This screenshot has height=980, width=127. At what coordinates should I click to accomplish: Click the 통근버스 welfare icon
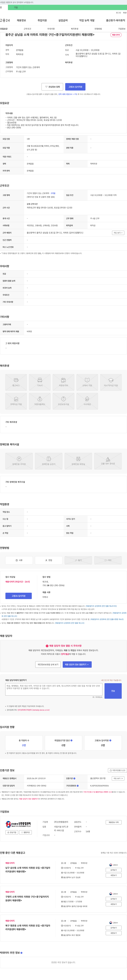coord(16,382)
